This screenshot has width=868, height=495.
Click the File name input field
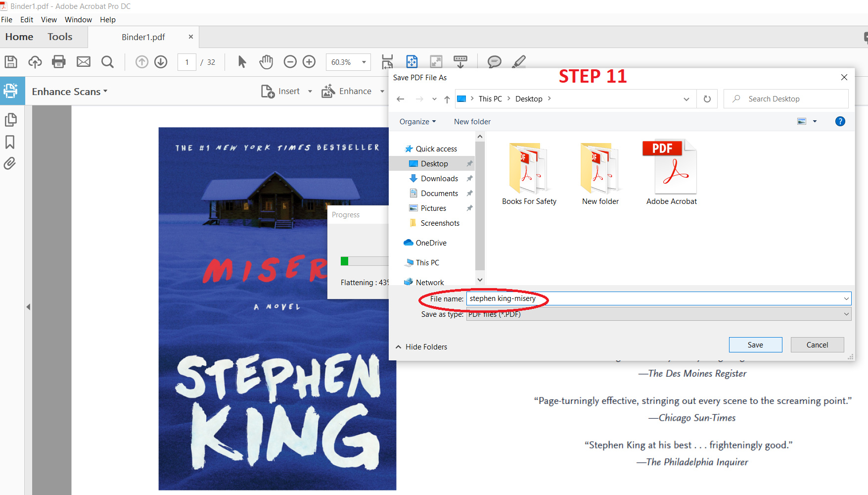(x=653, y=298)
